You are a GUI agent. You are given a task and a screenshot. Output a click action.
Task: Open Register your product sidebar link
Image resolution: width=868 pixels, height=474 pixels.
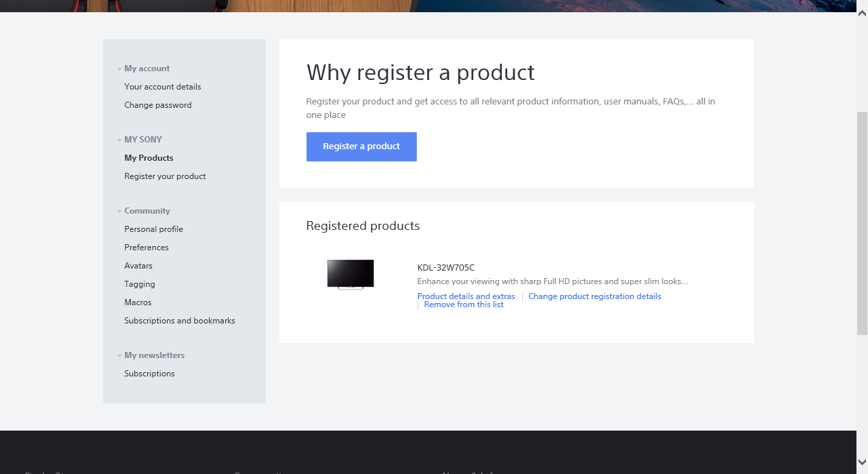click(165, 176)
